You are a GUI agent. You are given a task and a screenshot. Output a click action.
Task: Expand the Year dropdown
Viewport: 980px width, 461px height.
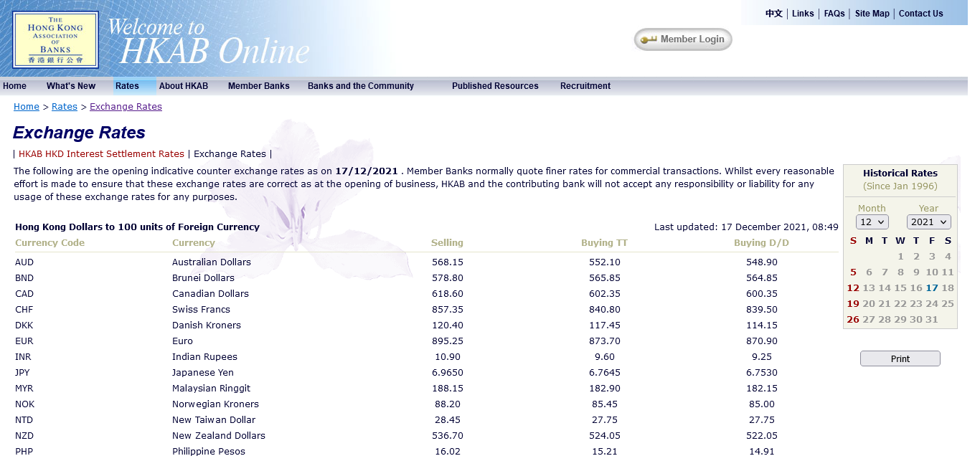[928, 222]
